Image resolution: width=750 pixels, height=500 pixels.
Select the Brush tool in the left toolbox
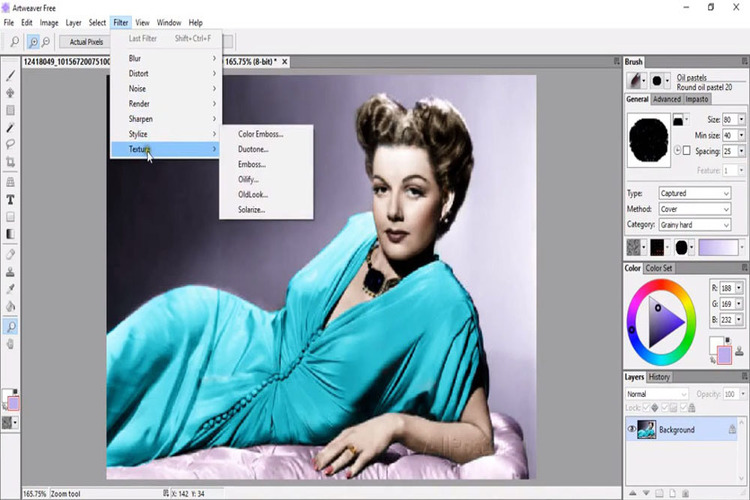pyautogui.click(x=11, y=75)
